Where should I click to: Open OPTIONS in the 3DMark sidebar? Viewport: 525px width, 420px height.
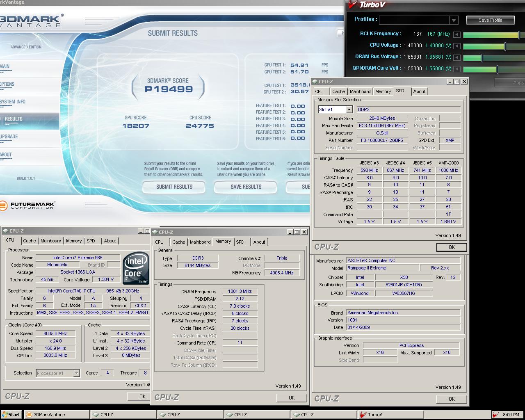point(7,84)
